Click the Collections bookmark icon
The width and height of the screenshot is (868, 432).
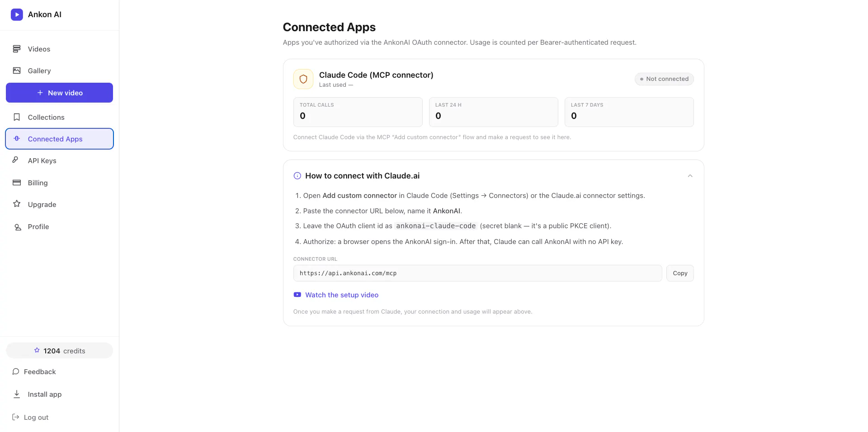[17, 117]
